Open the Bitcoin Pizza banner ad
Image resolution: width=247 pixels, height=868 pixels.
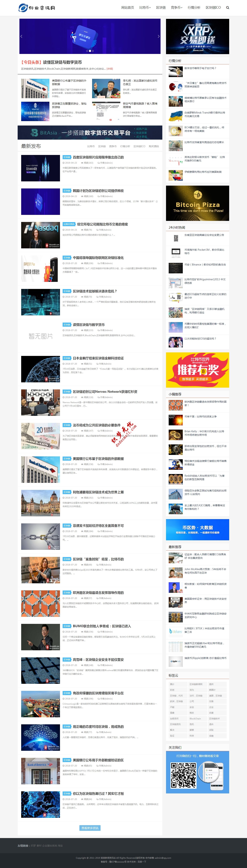tap(197, 203)
